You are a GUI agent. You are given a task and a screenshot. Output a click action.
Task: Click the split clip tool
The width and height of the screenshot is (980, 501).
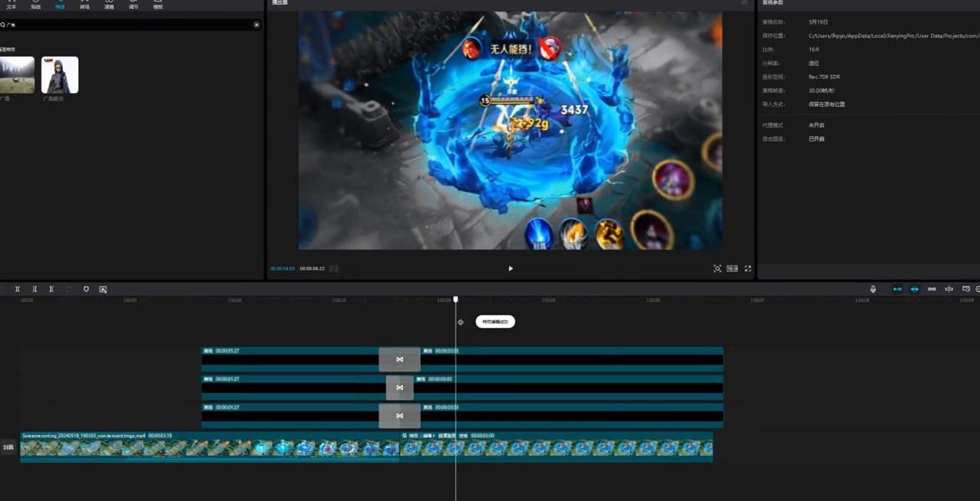tap(18, 289)
